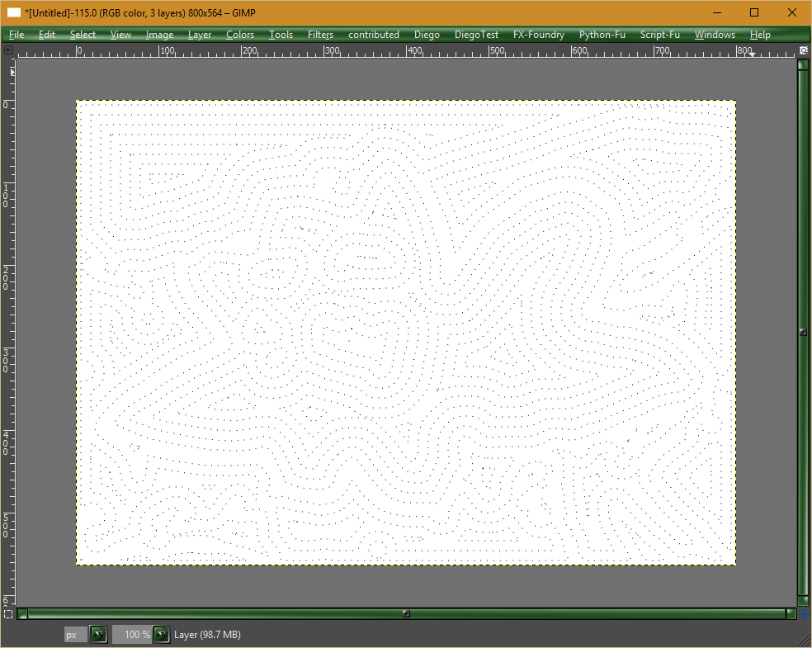Click the vertical scrollbar down arrow
The width and height of the screenshot is (812, 648).
(x=804, y=600)
